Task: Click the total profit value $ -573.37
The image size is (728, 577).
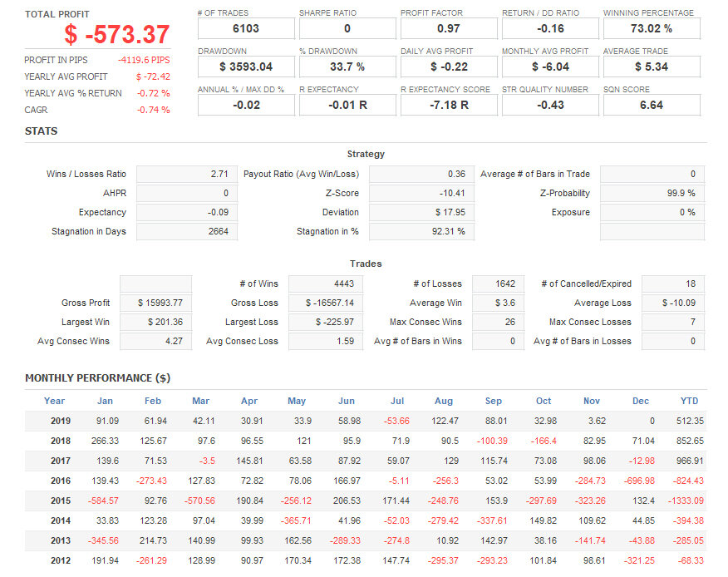Action: tap(117, 34)
